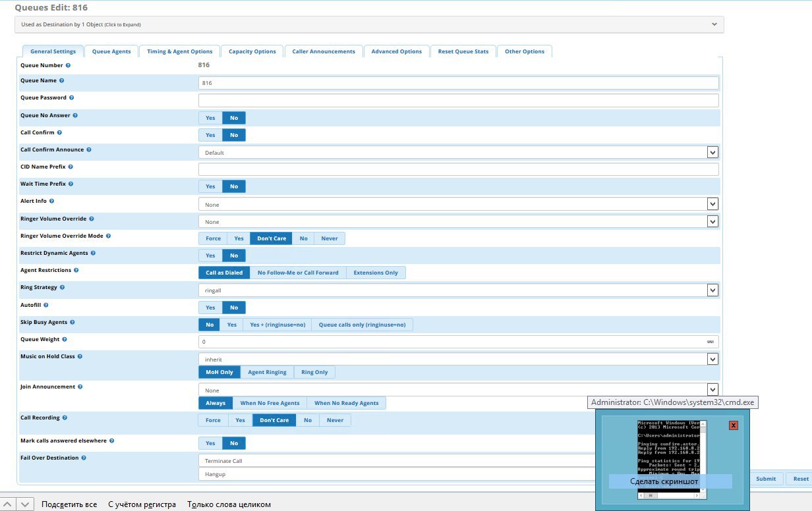Click help icon next to Ring Strategy

tap(62, 287)
